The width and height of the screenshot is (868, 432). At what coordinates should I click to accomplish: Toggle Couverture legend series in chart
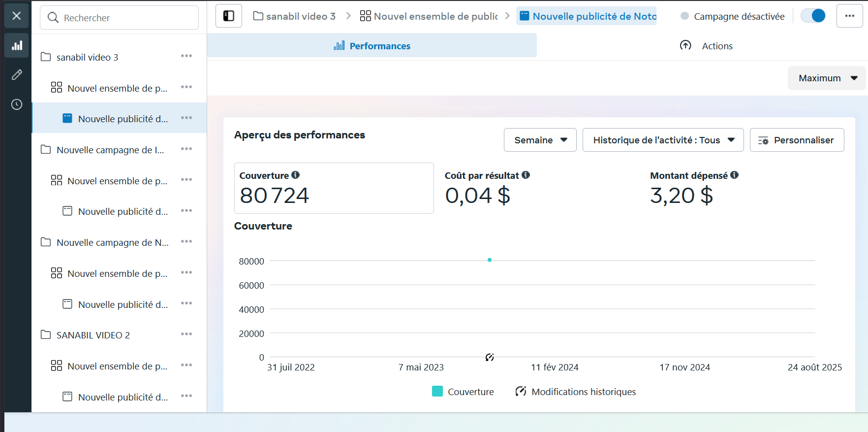point(463,392)
